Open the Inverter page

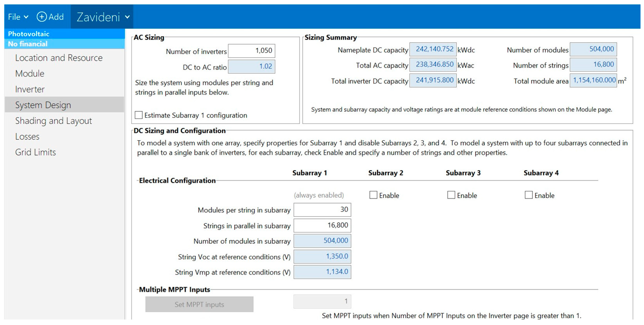pos(30,89)
